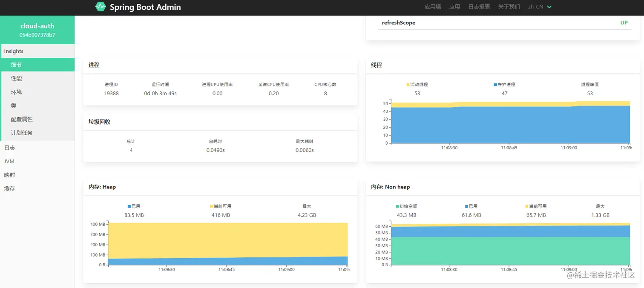Image resolution: width=644 pixels, height=288 pixels.
Task: Click the green 初始空间 legend square
Action: [x=397, y=206]
